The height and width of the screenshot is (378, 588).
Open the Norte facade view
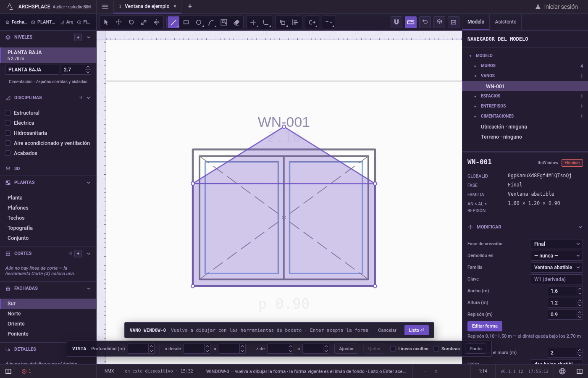tap(14, 314)
